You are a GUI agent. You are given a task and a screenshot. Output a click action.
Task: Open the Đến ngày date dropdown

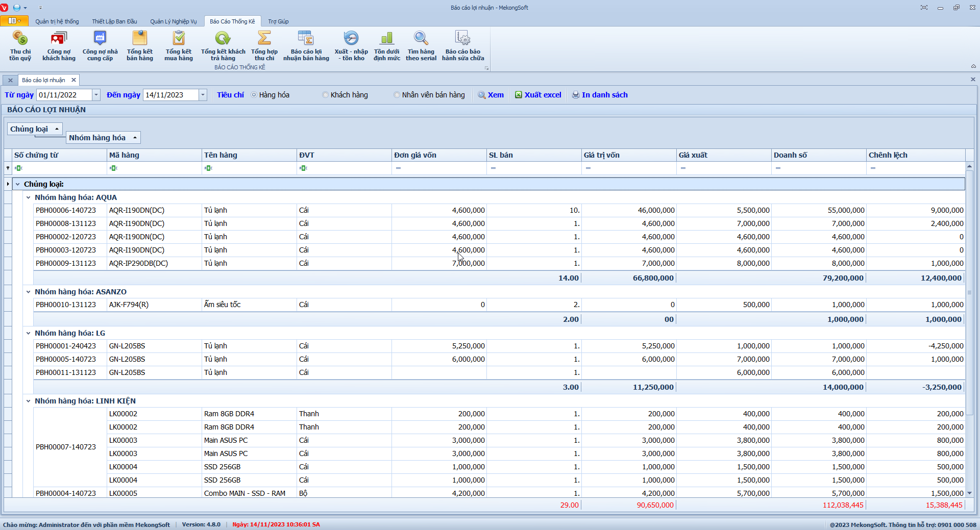point(203,95)
